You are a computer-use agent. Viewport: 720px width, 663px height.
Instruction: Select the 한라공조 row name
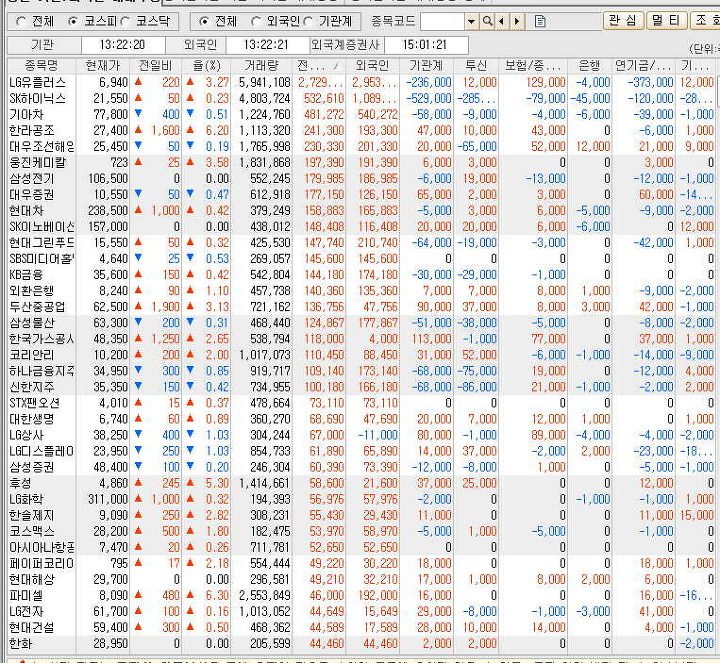pos(32,131)
